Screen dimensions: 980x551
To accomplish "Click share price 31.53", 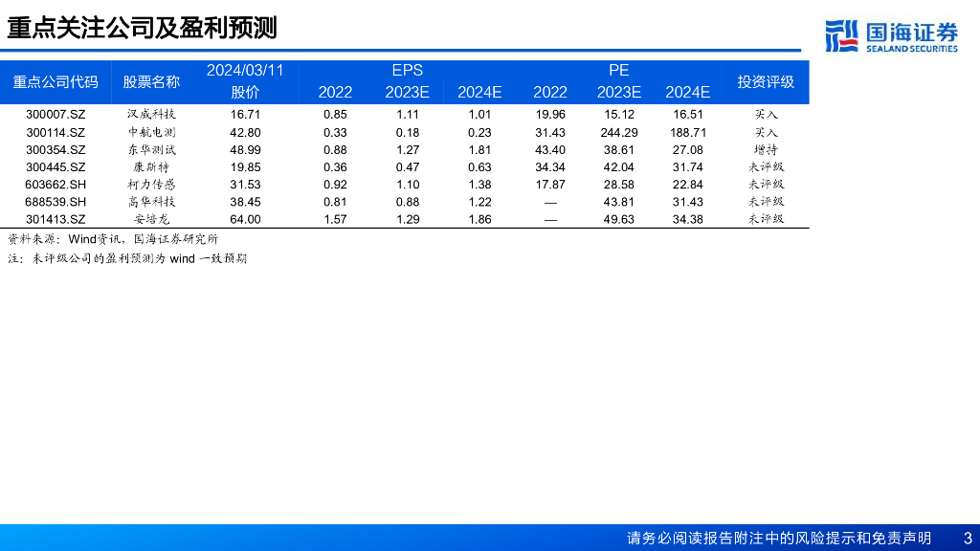I will click(x=245, y=185).
